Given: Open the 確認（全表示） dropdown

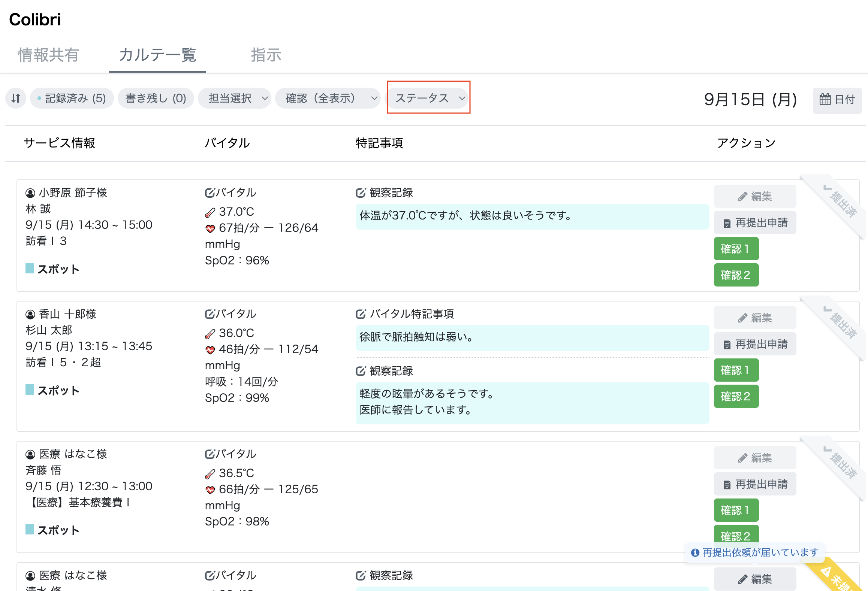Looking at the screenshot, I should click(x=328, y=98).
